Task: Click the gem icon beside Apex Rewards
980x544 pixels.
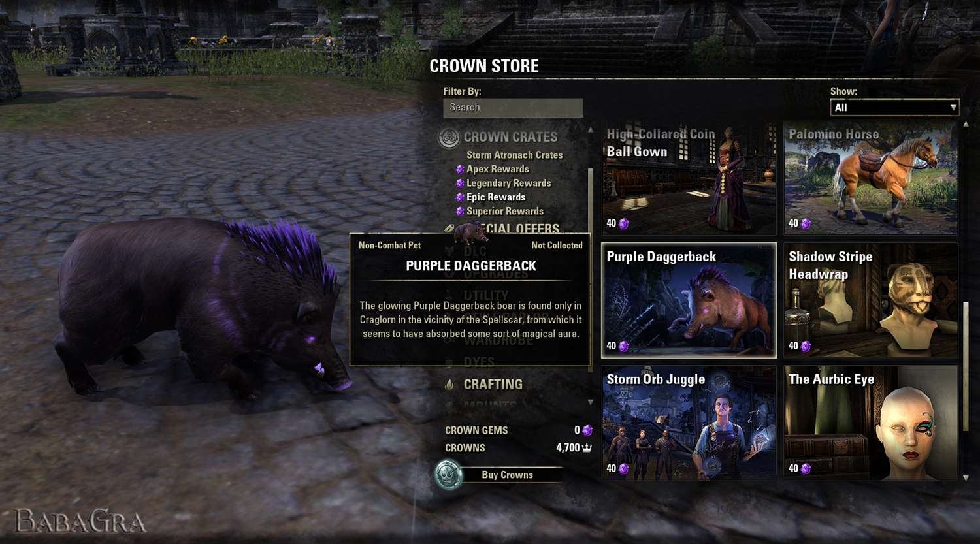Action: tap(460, 169)
